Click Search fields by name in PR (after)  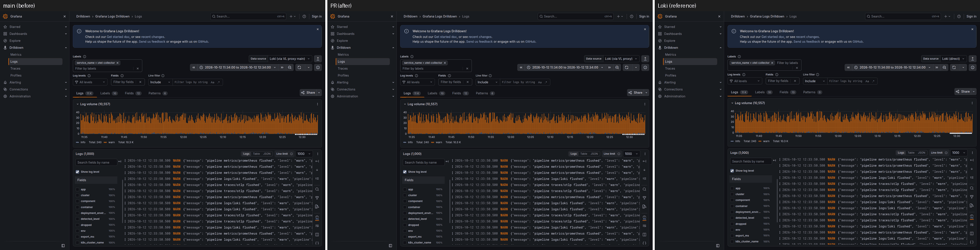pos(423,162)
